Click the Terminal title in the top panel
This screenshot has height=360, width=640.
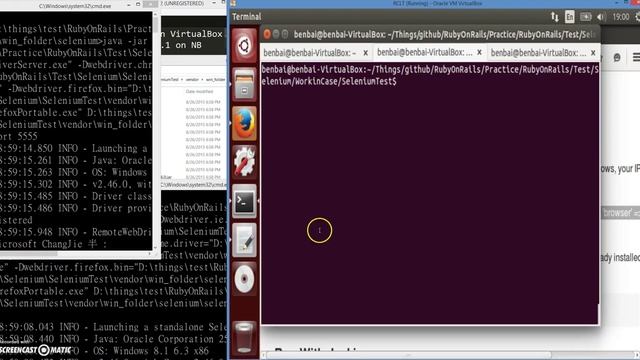click(x=247, y=17)
